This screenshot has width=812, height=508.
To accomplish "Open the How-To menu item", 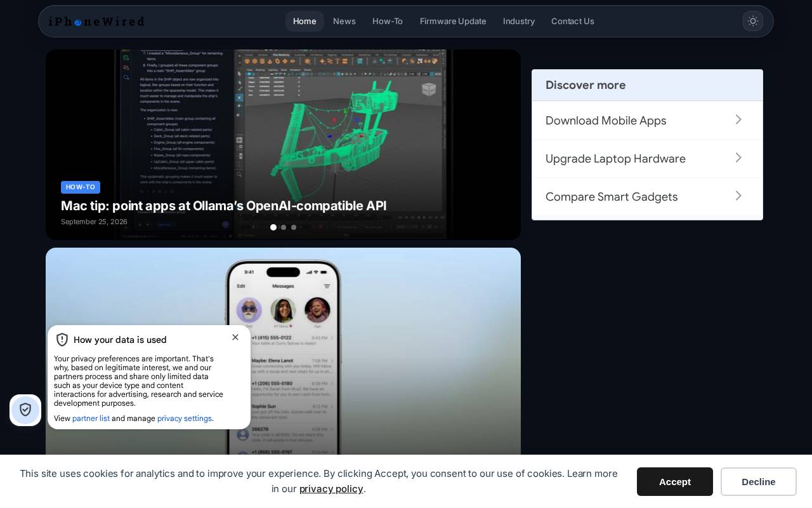I will [x=388, y=21].
